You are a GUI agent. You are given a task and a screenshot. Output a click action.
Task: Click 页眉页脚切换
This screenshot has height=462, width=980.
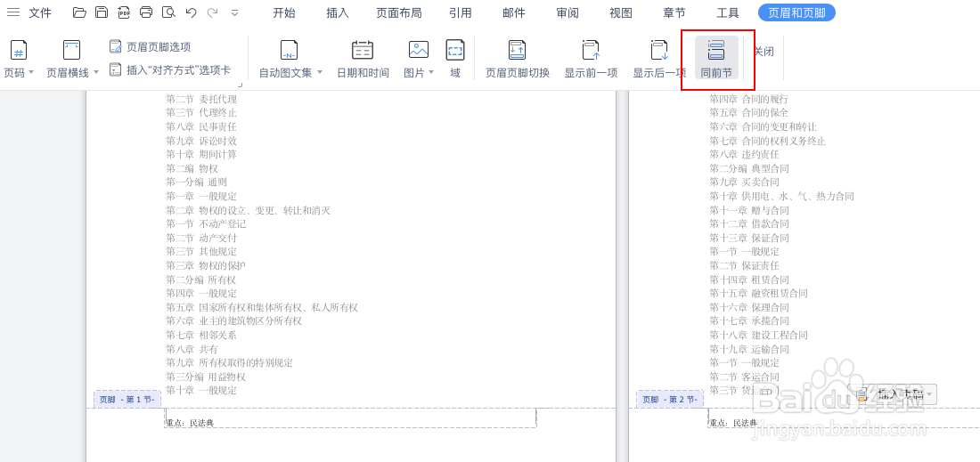click(x=518, y=59)
